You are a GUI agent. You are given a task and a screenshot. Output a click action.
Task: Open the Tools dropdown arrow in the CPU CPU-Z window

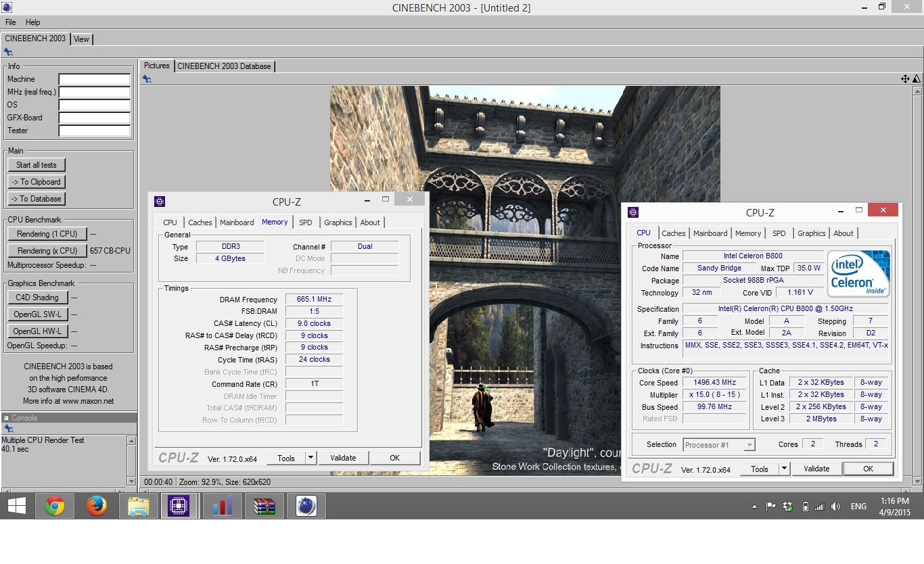tap(784, 469)
